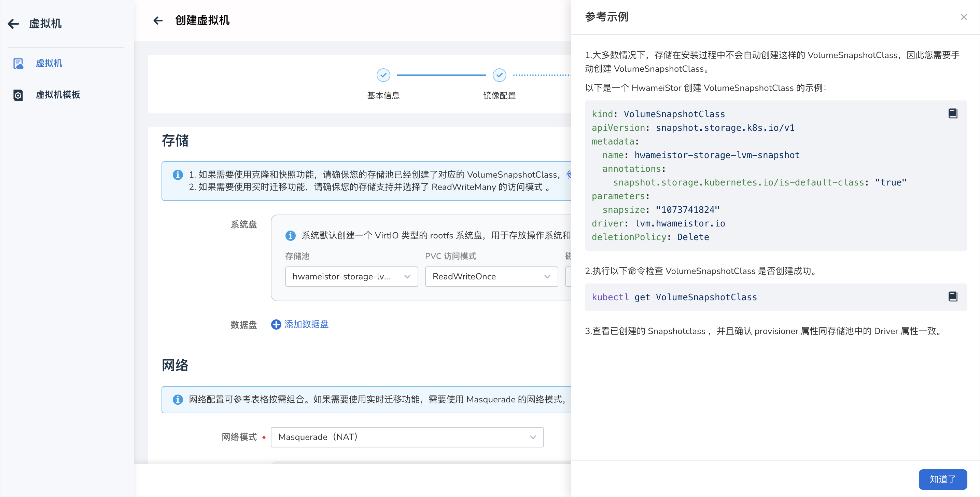Click the 'metadata:' code line

coord(615,141)
